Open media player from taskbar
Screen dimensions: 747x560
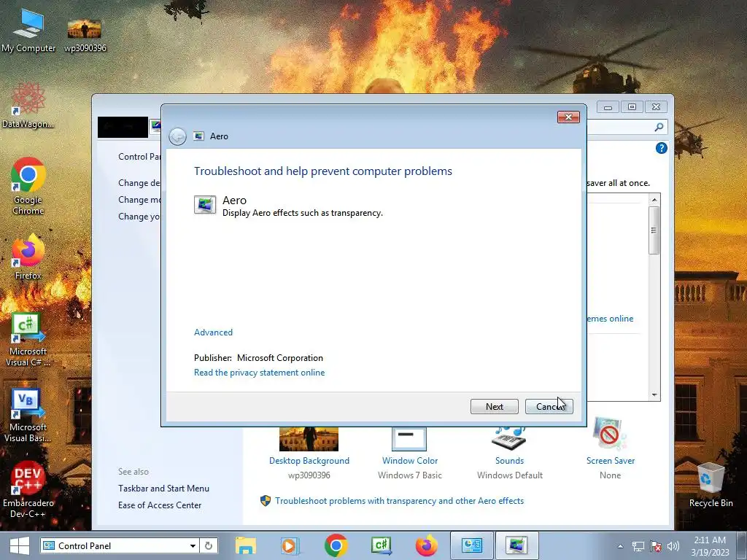click(289, 545)
